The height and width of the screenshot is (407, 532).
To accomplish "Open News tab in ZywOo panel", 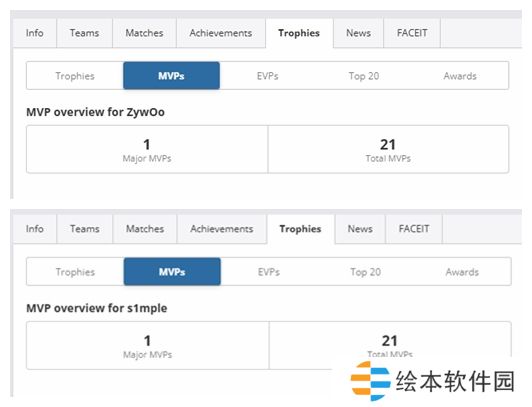I will (x=358, y=33).
